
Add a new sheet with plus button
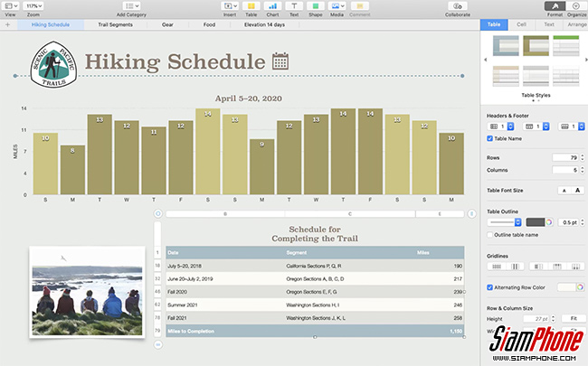(x=7, y=24)
